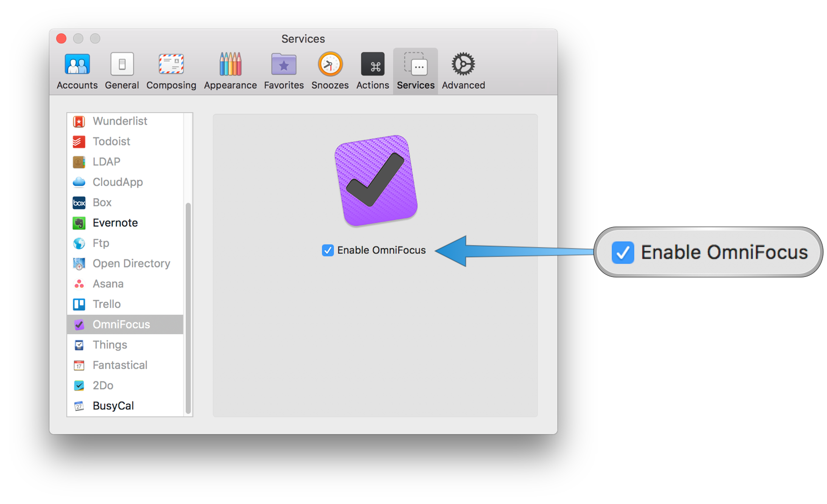Select the Wunderlist service icon
827x504 pixels.
point(79,122)
